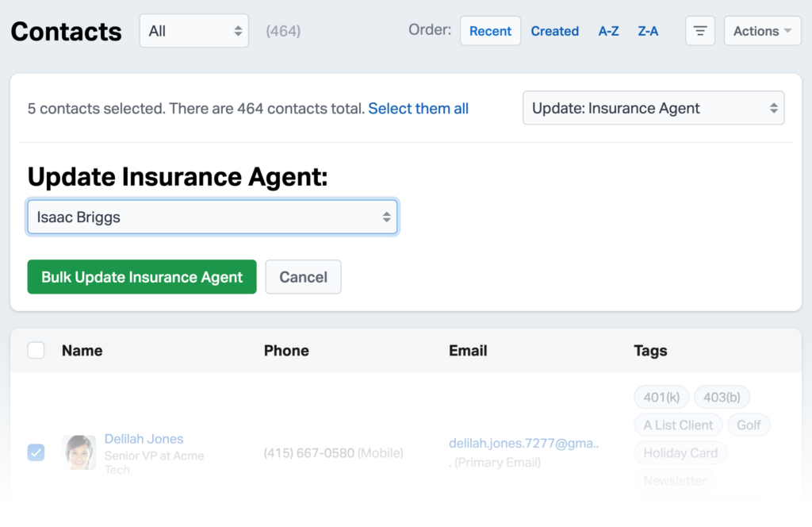Open the Actions menu
The height and width of the screenshot is (527, 812).
[x=761, y=30]
